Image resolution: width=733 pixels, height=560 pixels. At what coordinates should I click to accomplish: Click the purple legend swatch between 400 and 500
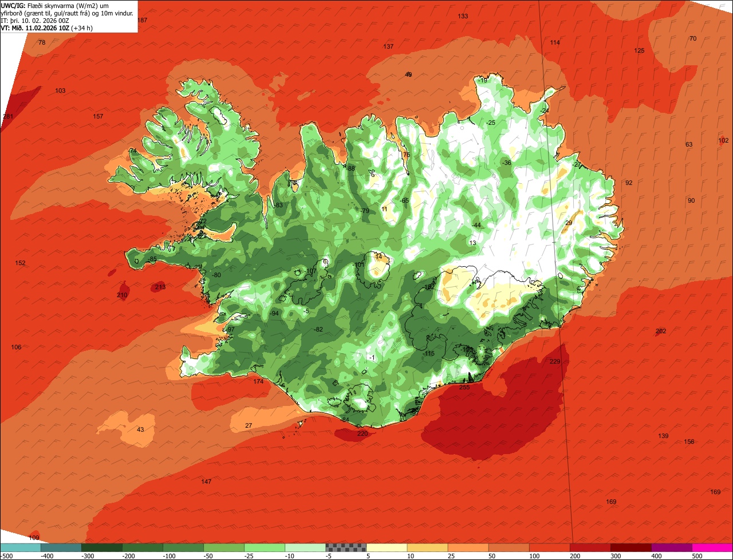[x=672, y=547]
